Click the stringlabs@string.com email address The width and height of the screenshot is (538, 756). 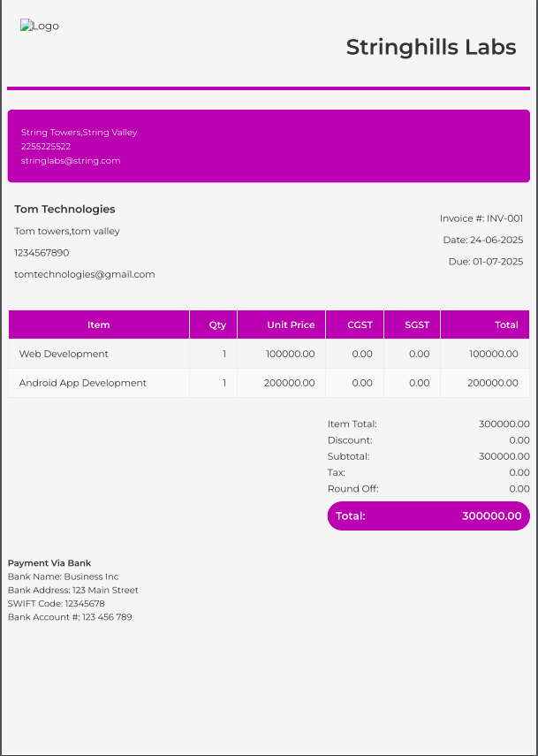(71, 161)
